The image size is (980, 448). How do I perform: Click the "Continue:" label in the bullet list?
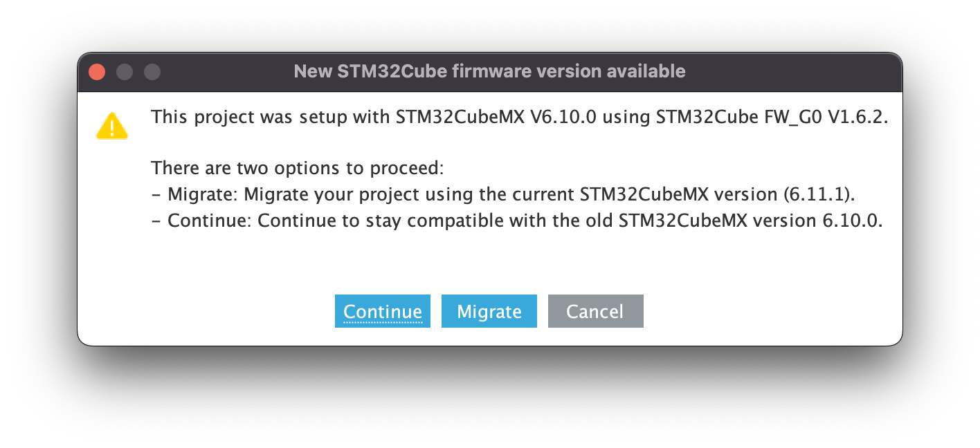(x=210, y=221)
